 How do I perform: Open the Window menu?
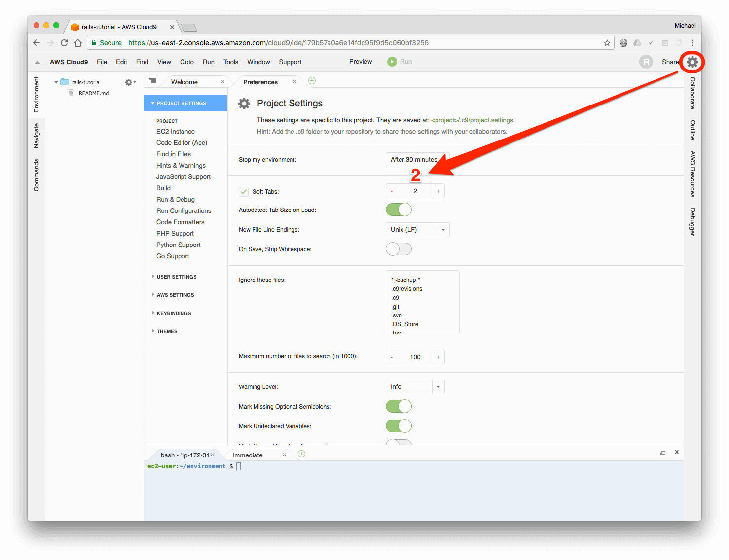pyautogui.click(x=258, y=62)
